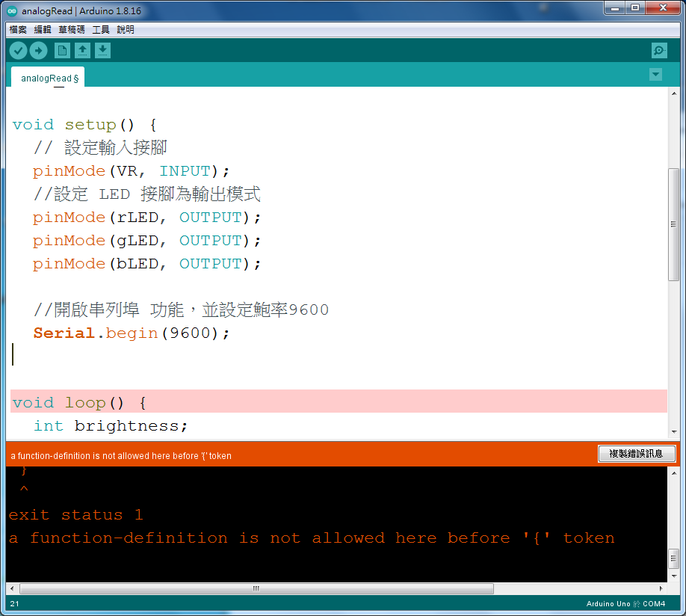Click the 'Serial.begin(9600);' line
The width and height of the screenshot is (686, 616).
click(132, 333)
